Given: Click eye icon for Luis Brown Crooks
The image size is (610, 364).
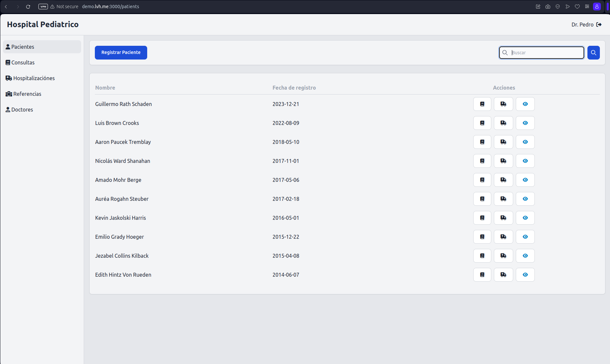Looking at the screenshot, I should [x=525, y=123].
